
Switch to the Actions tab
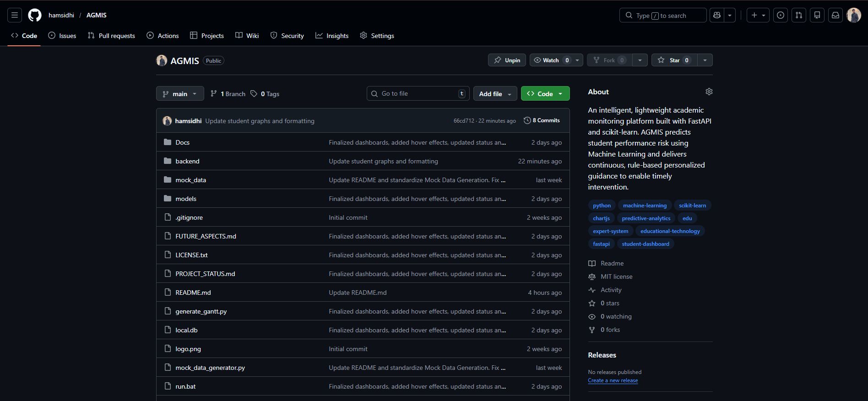click(x=163, y=36)
